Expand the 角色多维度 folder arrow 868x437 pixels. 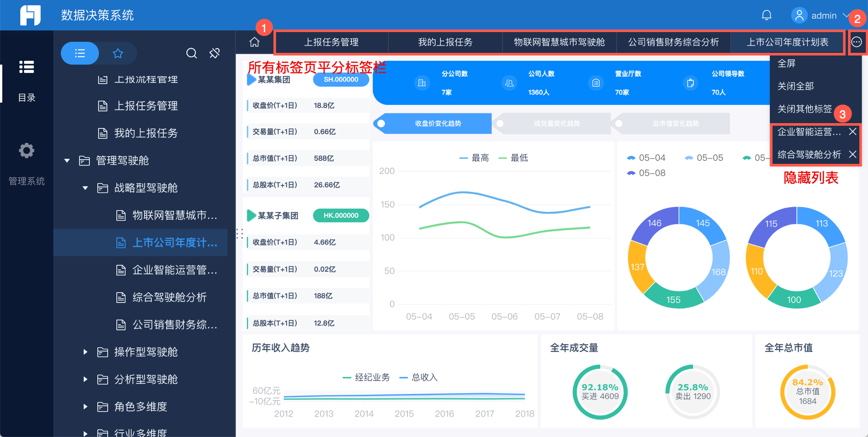85,407
